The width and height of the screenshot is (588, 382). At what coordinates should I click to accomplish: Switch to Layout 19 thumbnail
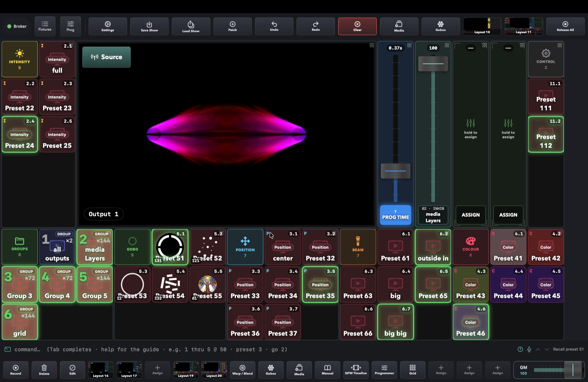coord(186,370)
